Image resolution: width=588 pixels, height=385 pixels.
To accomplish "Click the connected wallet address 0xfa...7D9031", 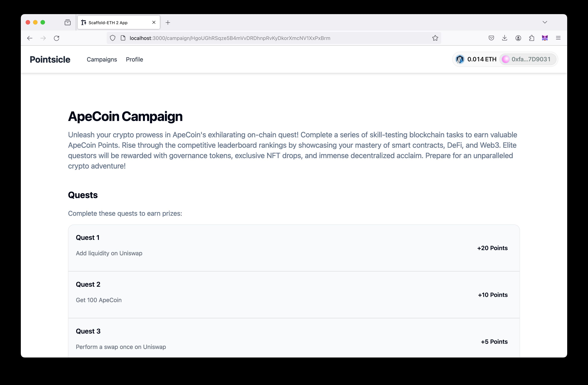I will pyautogui.click(x=527, y=59).
